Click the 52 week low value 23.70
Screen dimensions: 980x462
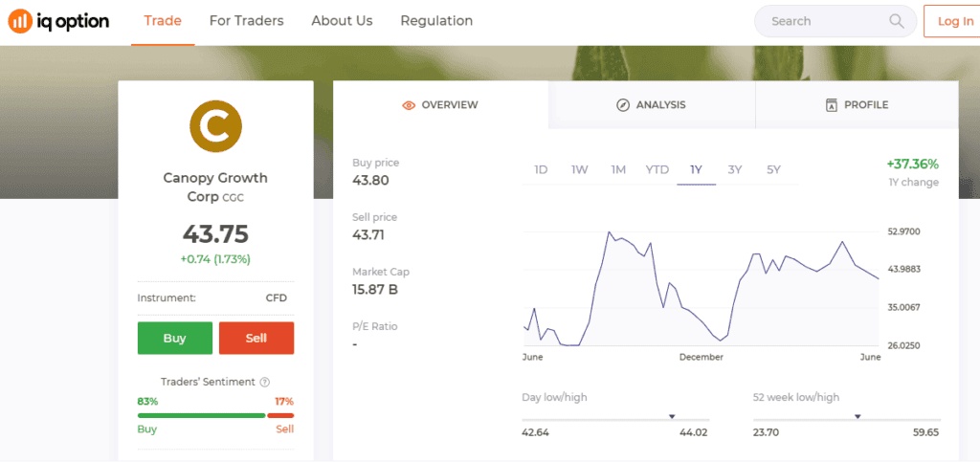[767, 432]
